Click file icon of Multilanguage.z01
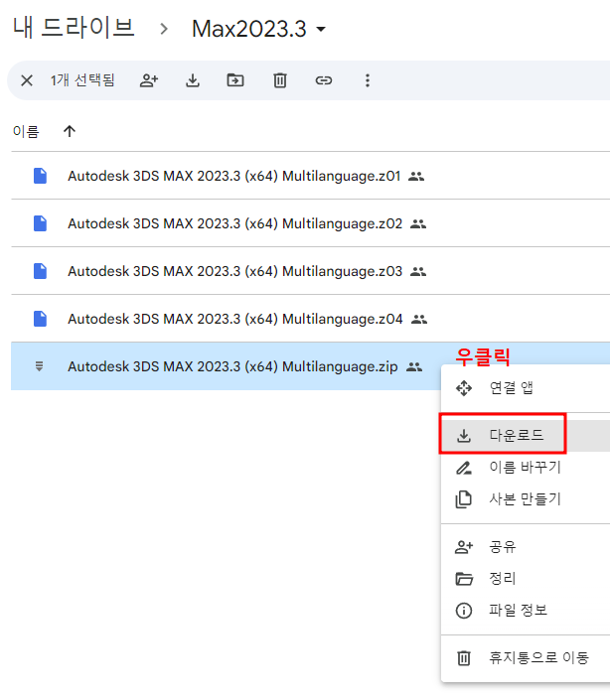This screenshot has height=700, width=610. coord(40,176)
